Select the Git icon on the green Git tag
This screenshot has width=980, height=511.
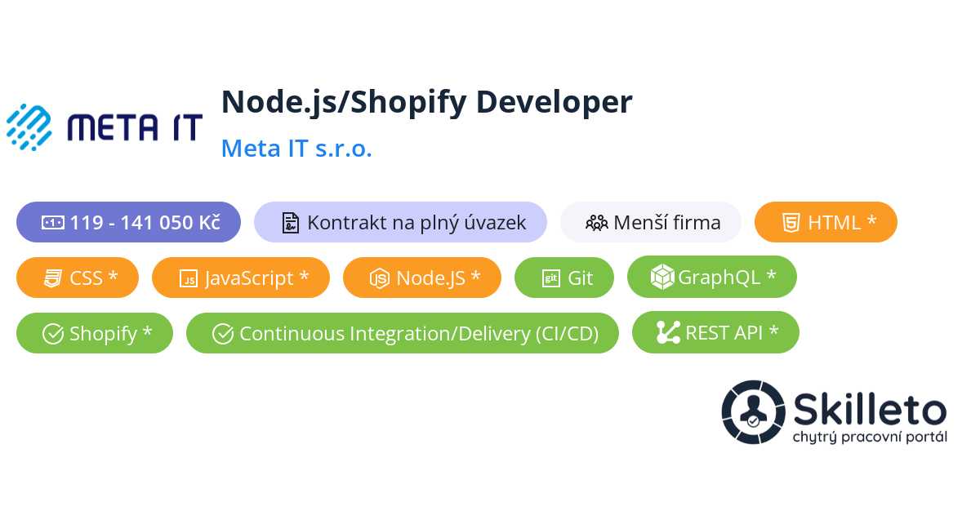(x=552, y=278)
